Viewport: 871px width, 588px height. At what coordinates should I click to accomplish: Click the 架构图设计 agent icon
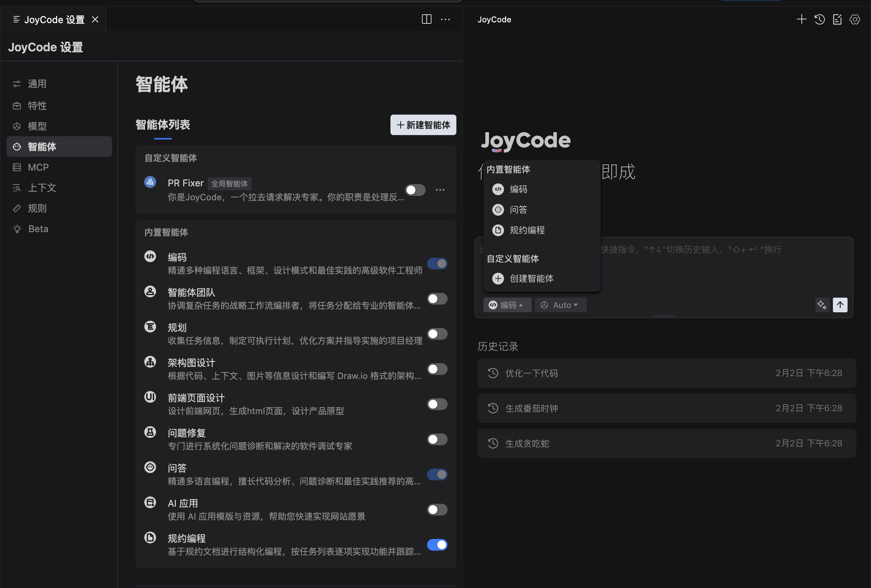point(150,362)
